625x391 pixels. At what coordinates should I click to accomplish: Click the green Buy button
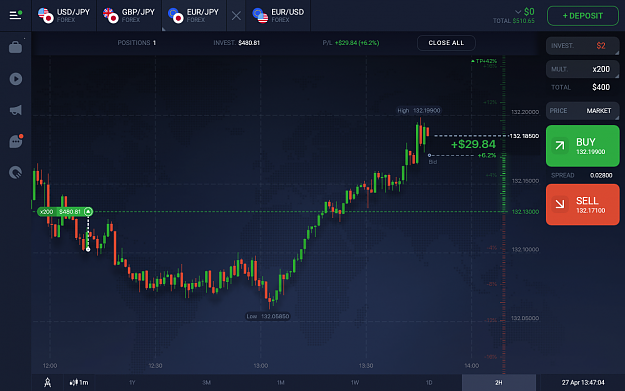pos(582,146)
